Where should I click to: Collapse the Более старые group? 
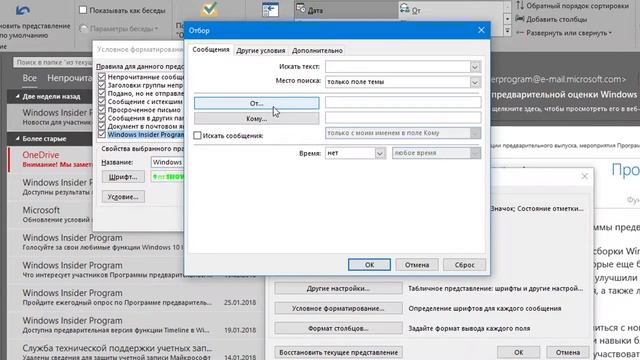tap(18, 139)
